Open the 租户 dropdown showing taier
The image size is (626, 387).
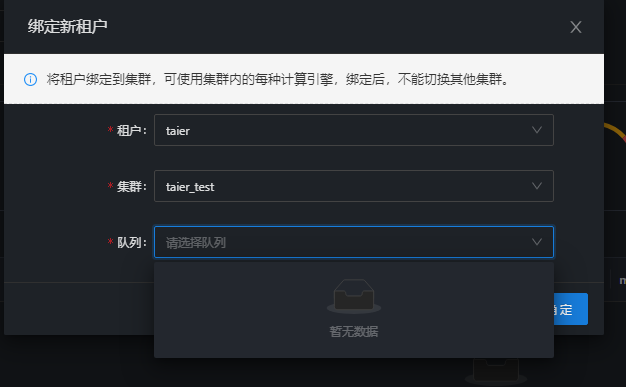click(354, 130)
